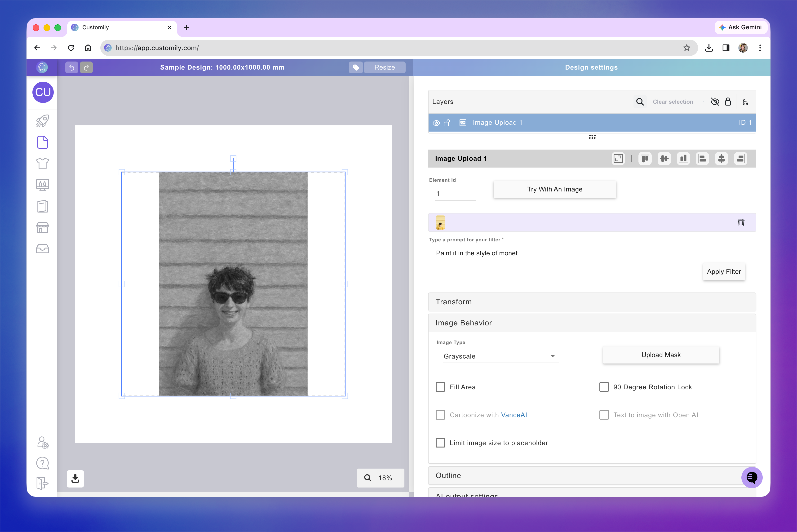Toggle lock on Image Upload 1 layer
797x532 pixels.
tap(447, 123)
